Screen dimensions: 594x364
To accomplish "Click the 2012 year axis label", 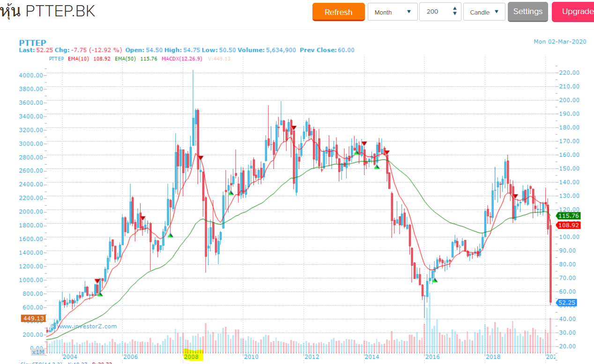I will pyautogui.click(x=312, y=357).
